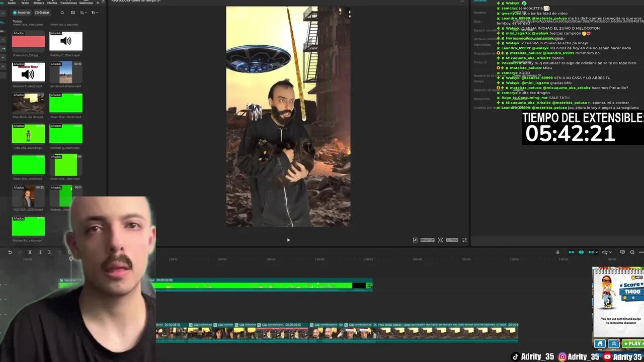Click the undo arrow in timeline toolbar
The width and height of the screenshot is (644, 362).
[10, 252]
